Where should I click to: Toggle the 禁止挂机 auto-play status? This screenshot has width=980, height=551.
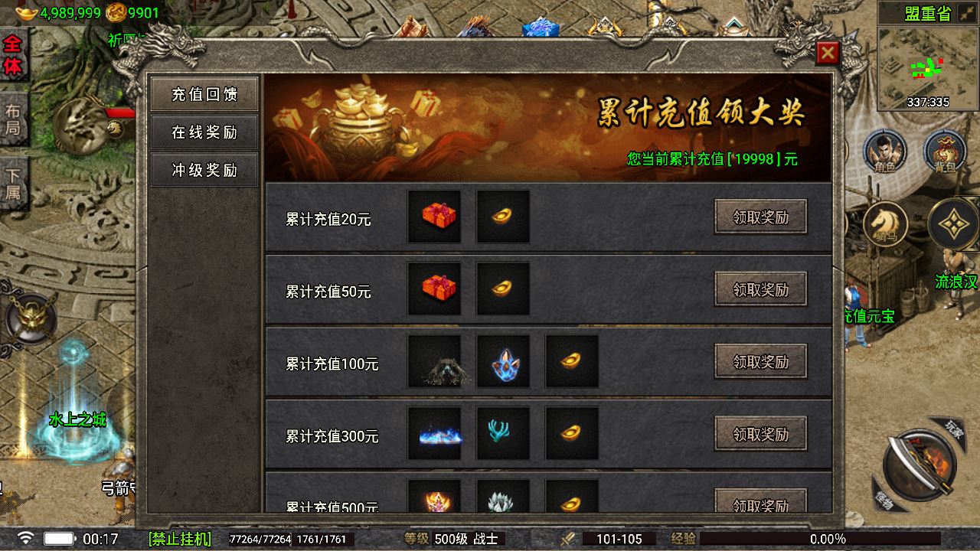coord(179,539)
